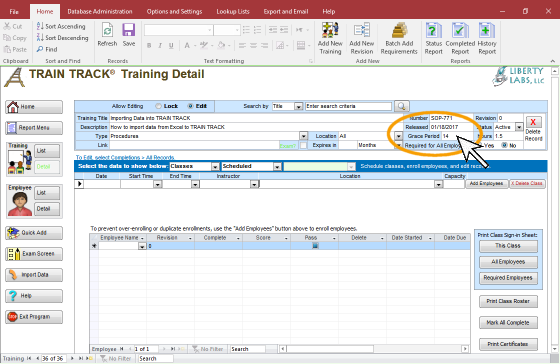Image resolution: width=560 pixels, height=364 pixels.
Task: Click the magnifier search button
Action: pos(401,106)
